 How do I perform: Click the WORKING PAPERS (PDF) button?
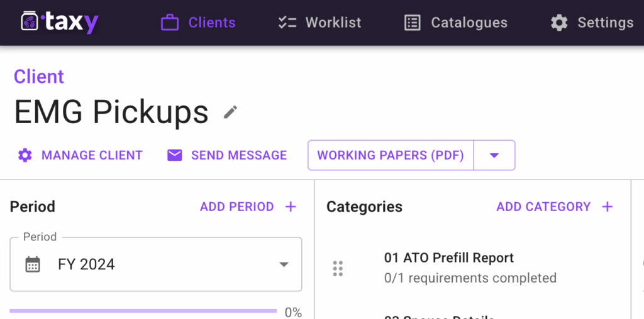coord(390,155)
